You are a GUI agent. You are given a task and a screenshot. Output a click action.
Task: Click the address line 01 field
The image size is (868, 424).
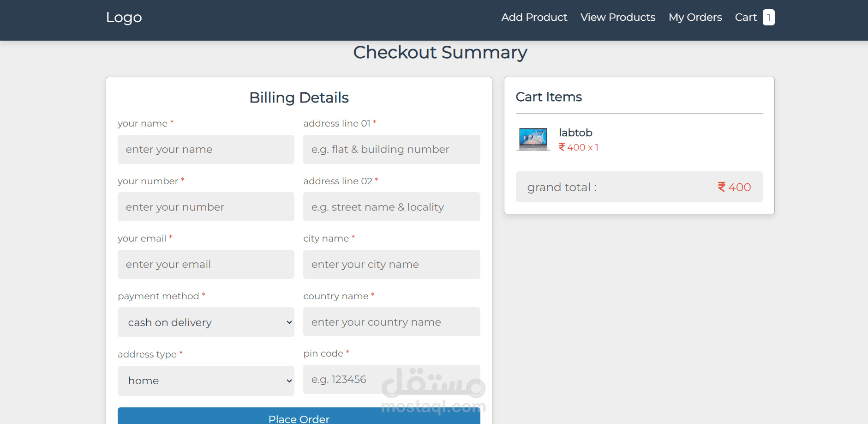point(391,149)
